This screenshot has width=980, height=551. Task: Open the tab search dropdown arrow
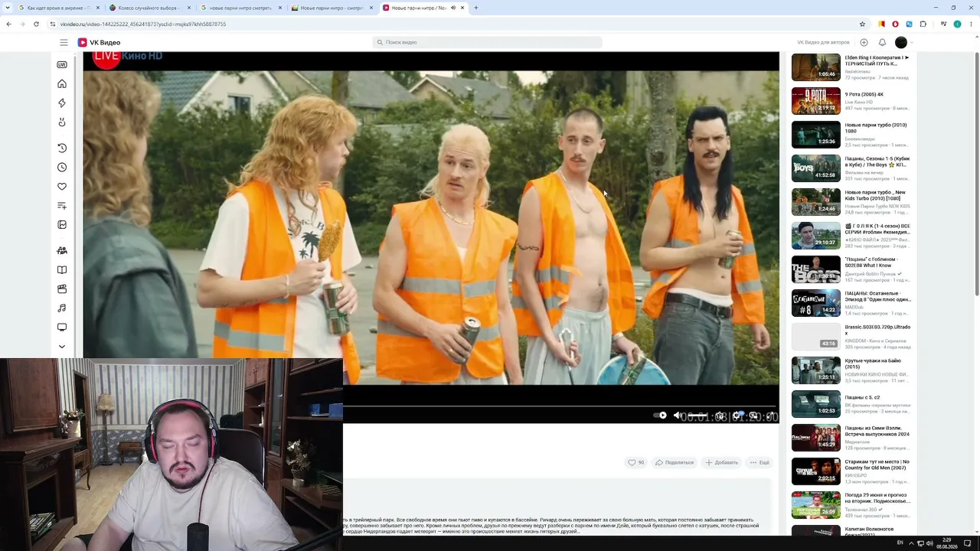pos(8,8)
